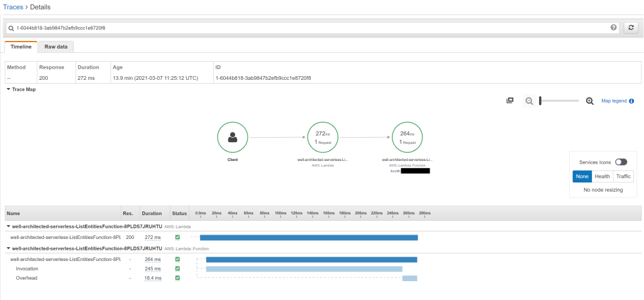Toggle the Services Icons switch
The image size is (644, 300).
click(x=621, y=162)
